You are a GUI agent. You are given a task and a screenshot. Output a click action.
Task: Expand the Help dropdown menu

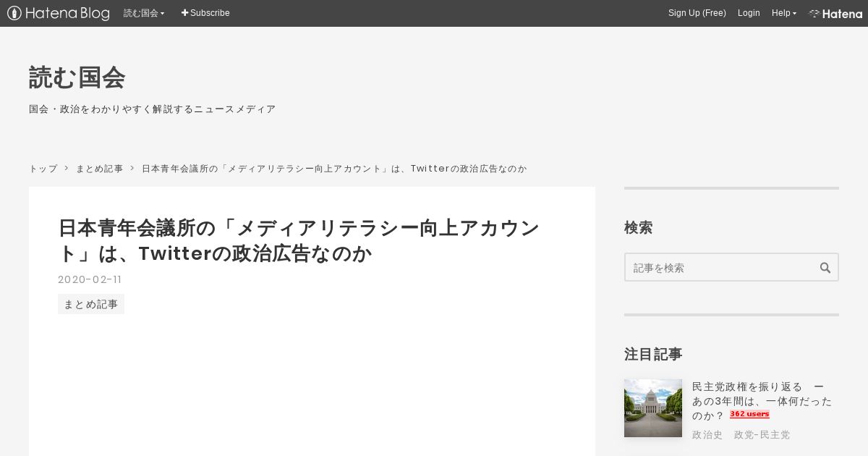[x=784, y=13]
